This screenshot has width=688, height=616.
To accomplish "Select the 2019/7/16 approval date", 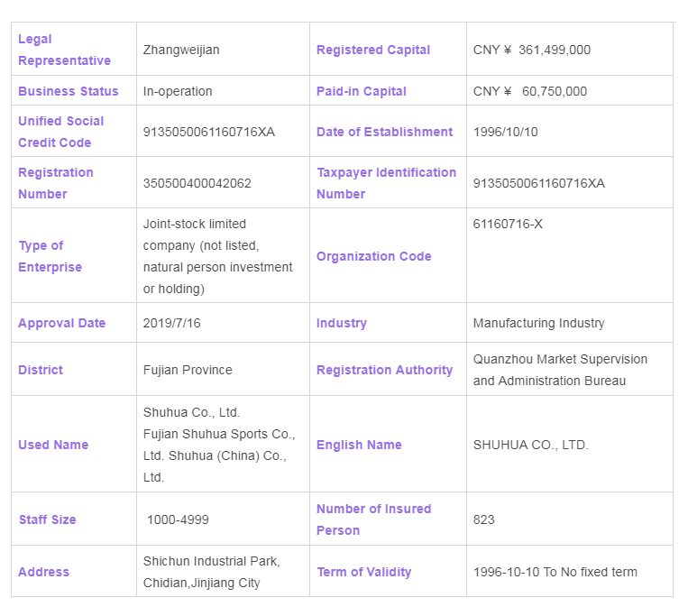I will (171, 323).
